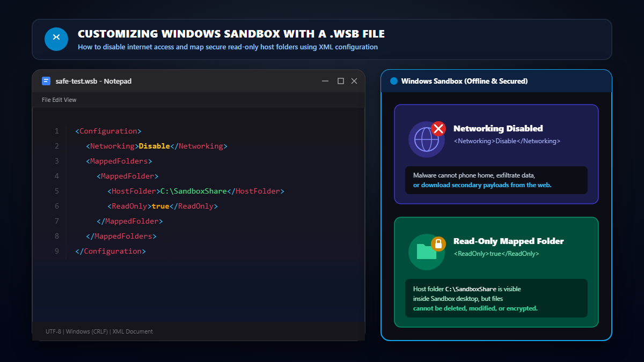This screenshot has width=644, height=362.
Task: Click XML Document in the status bar
Action: click(x=133, y=331)
